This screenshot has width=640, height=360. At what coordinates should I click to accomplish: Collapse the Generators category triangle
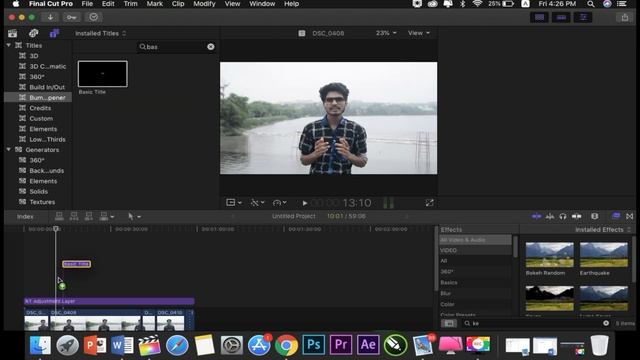pos(9,150)
